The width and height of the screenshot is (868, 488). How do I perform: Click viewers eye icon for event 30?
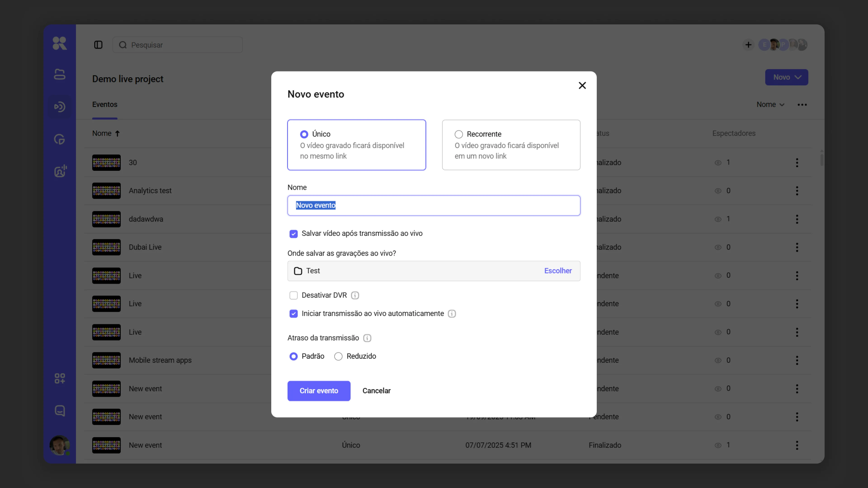(718, 163)
